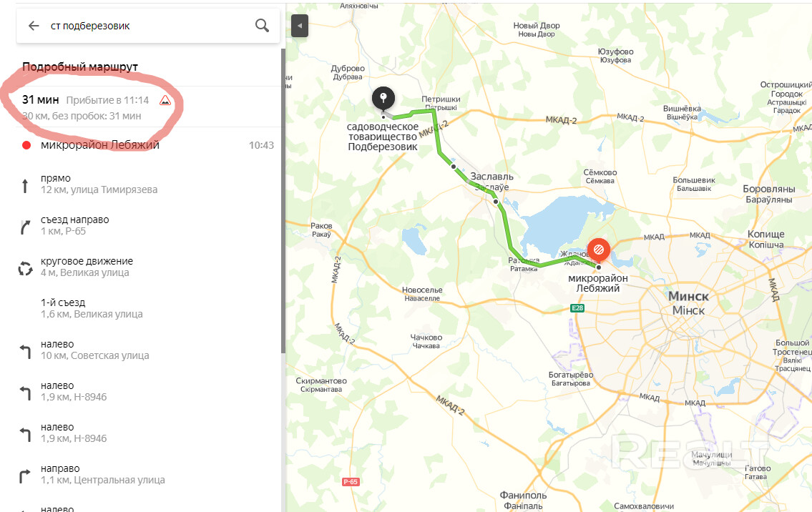Click the E28 road badge on map
The height and width of the screenshot is (512, 812).
577,308
